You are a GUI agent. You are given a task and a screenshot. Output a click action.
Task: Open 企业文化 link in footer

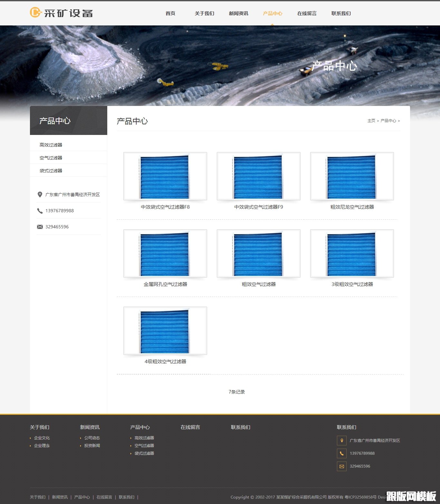coord(42,438)
